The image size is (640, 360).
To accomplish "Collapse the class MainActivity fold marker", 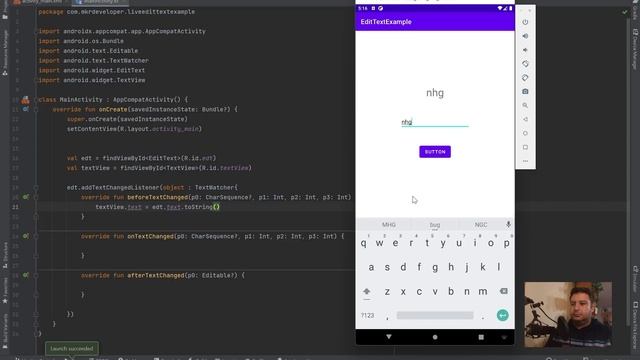I will click(x=36, y=100).
